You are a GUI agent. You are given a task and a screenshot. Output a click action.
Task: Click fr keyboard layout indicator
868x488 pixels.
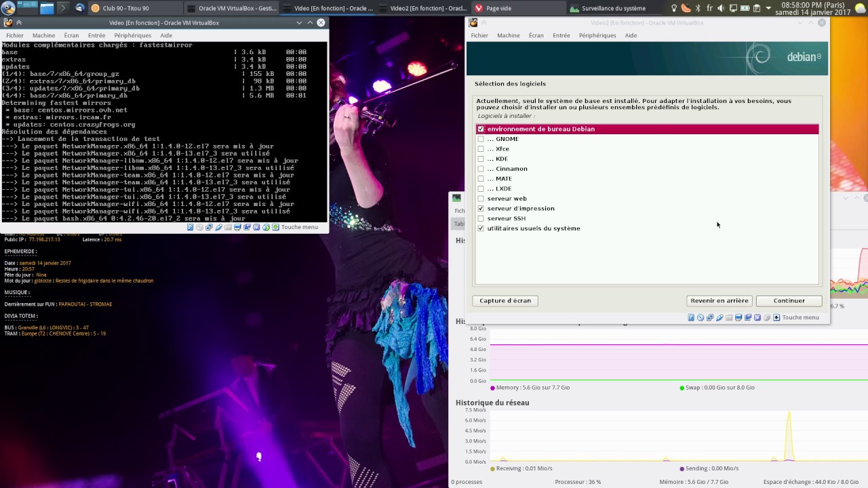click(710, 8)
